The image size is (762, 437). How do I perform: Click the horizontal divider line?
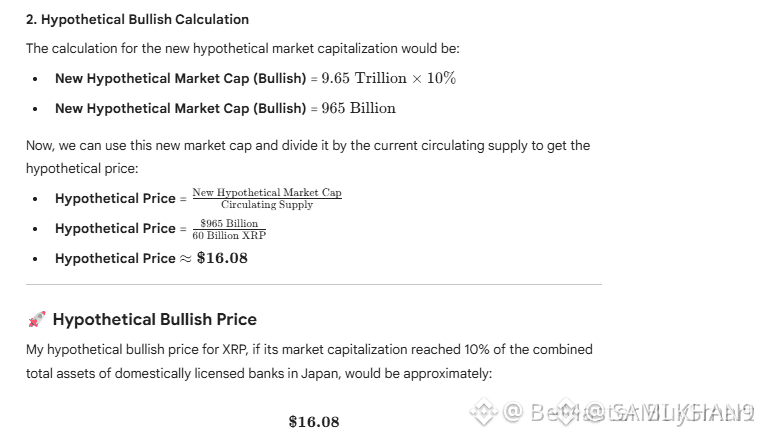[x=314, y=285]
